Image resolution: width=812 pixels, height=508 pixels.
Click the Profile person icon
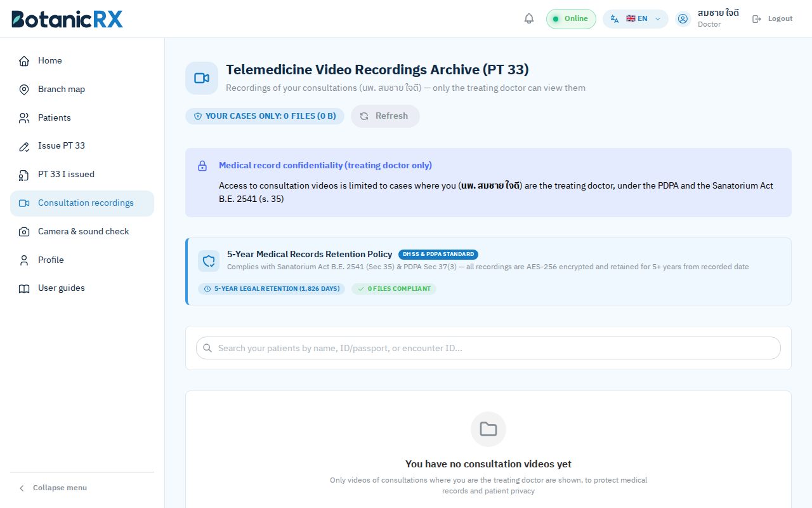(x=24, y=260)
